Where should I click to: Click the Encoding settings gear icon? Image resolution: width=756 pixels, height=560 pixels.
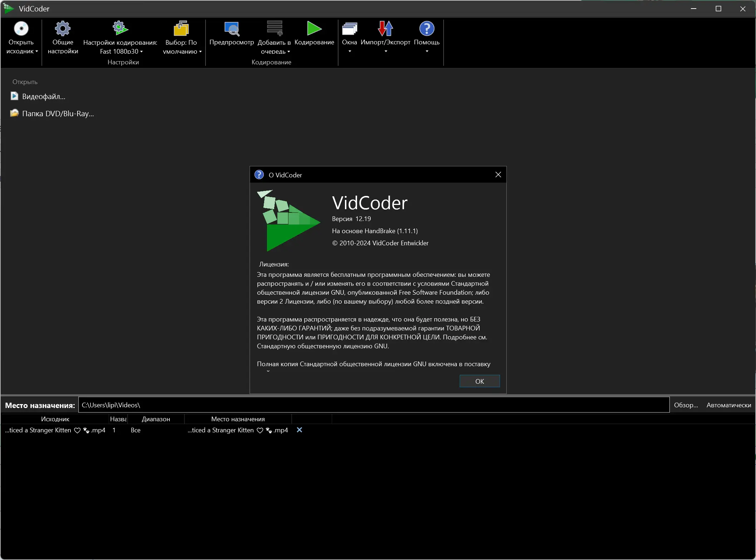point(120,28)
